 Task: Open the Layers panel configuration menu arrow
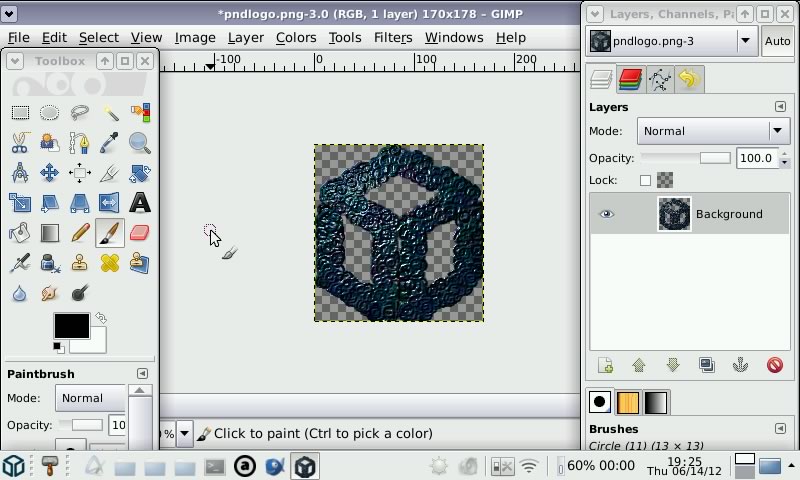pos(780,107)
